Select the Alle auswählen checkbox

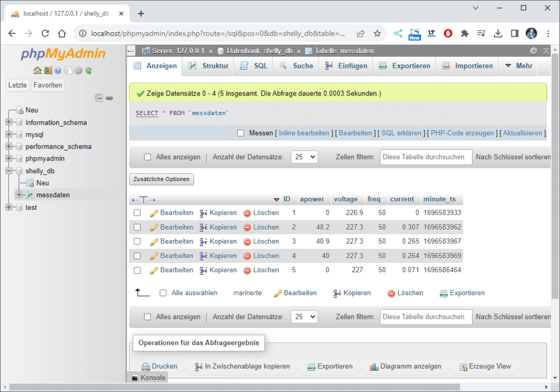162,293
